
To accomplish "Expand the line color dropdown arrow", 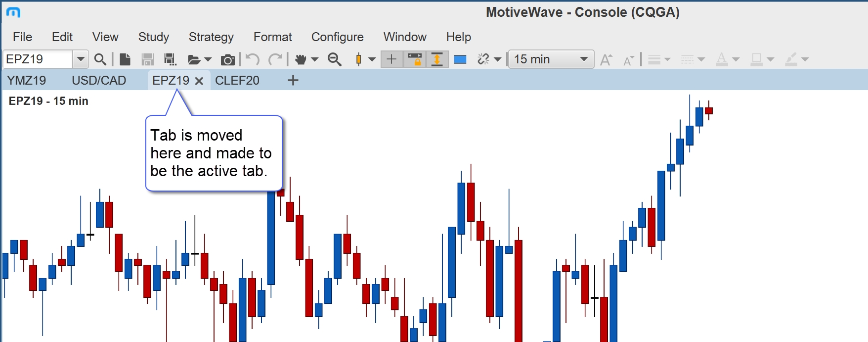I will [805, 60].
